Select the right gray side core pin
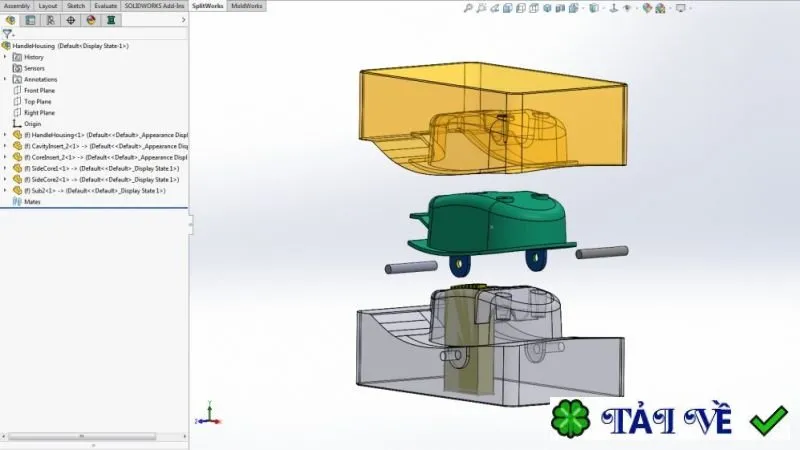Viewport: 800px width, 450px height. (602, 252)
